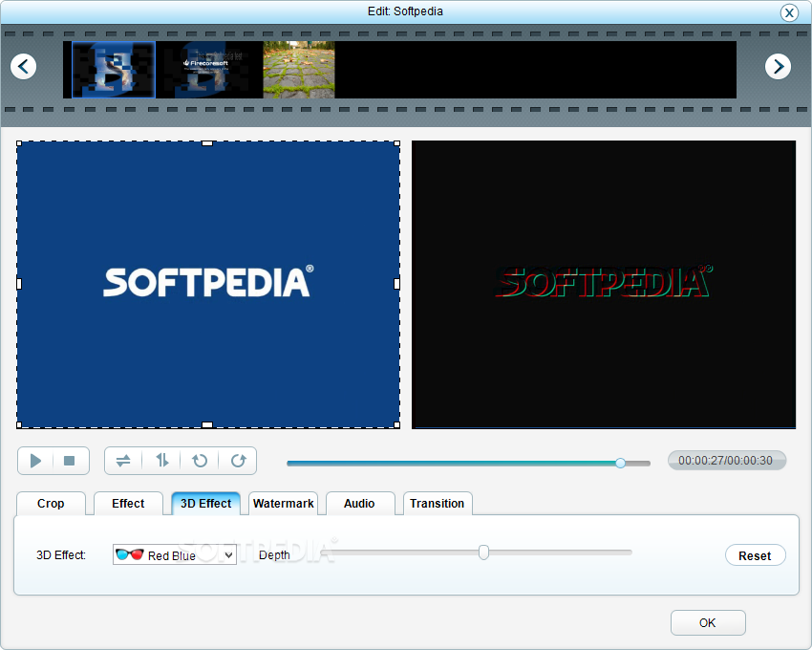
Task: Click the playback progress slider handle
Action: tap(620, 463)
